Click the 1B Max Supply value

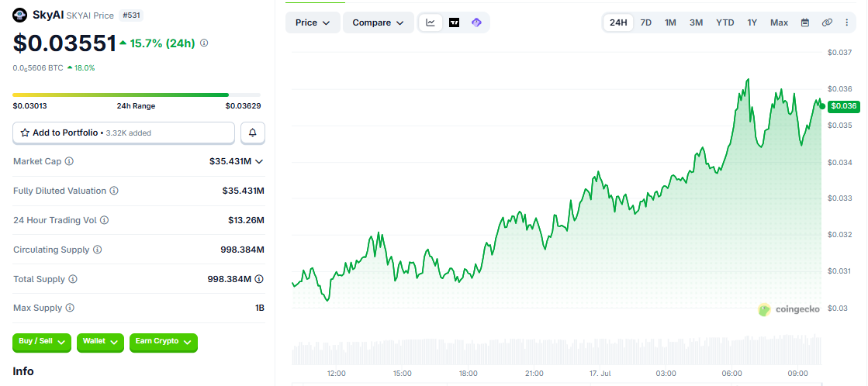tap(260, 308)
